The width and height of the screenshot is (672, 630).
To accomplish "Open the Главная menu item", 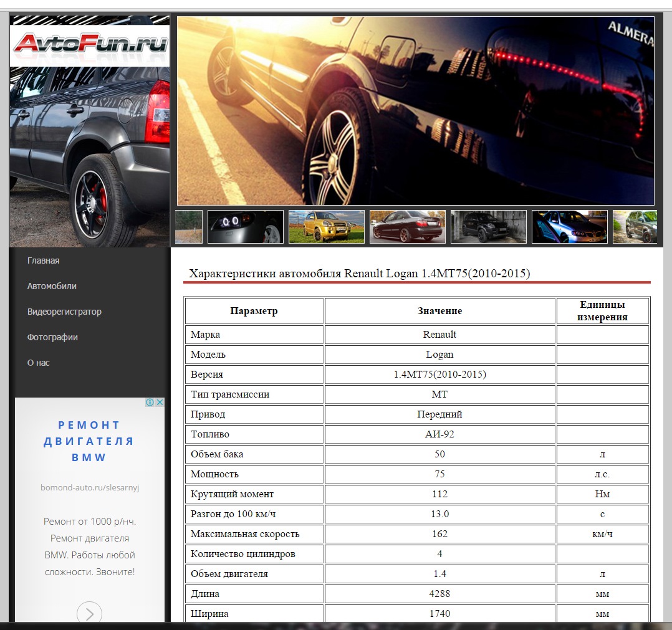I will click(x=43, y=260).
